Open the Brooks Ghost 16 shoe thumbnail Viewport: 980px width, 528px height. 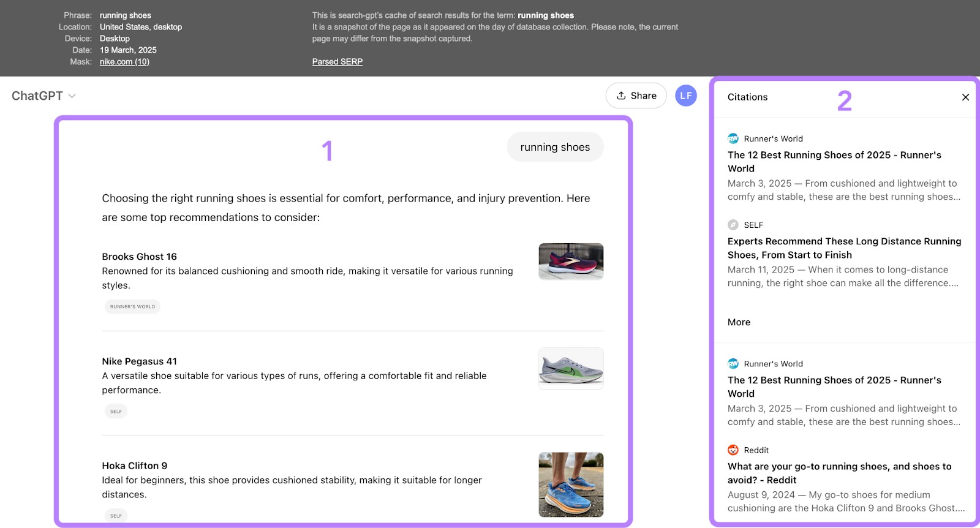coord(571,262)
